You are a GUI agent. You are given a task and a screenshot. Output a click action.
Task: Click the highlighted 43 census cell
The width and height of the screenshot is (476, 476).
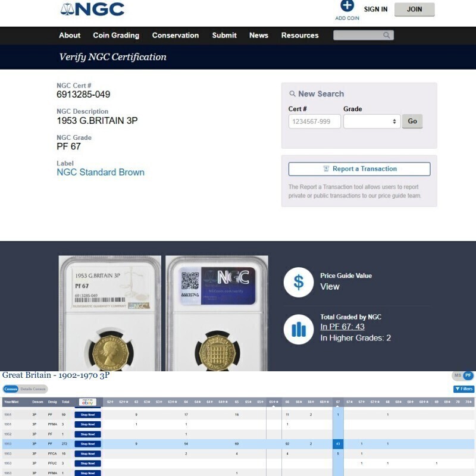coord(338,444)
